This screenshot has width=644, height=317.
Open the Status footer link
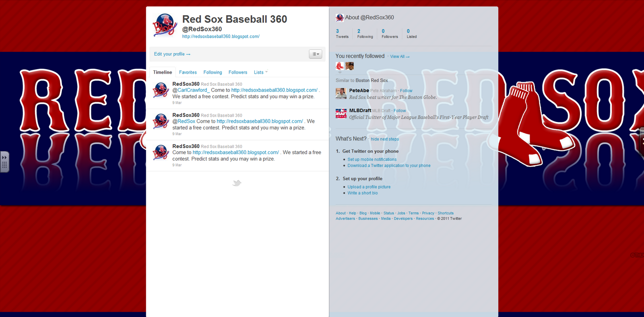[389, 213]
